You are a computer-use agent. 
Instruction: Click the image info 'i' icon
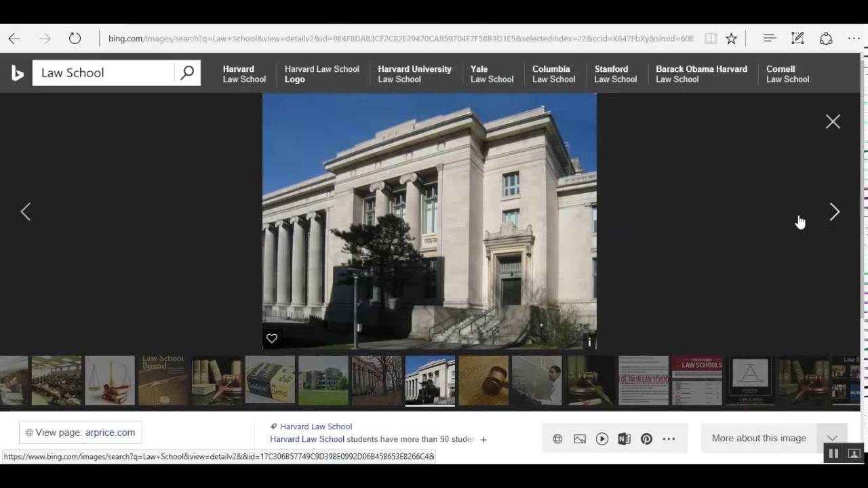[x=589, y=342]
